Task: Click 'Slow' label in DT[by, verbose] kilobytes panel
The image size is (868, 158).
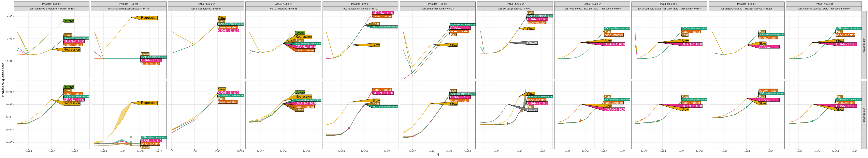Action: (762, 43)
